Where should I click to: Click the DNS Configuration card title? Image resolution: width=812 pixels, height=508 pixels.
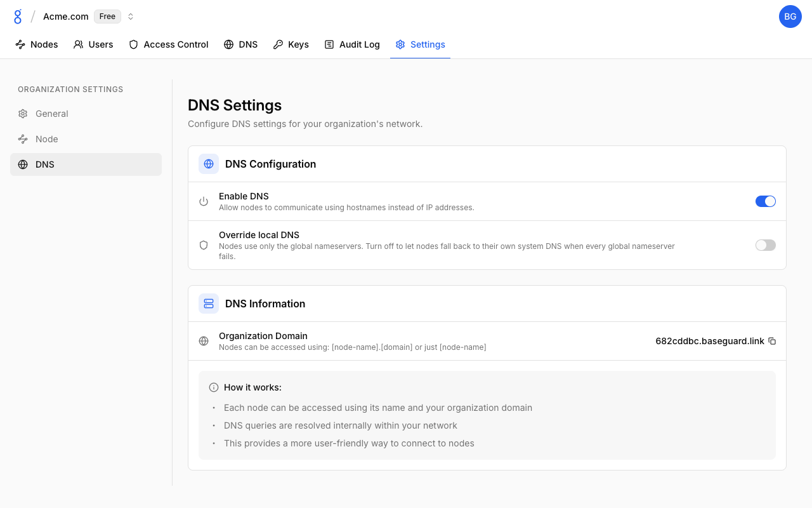pyautogui.click(x=270, y=164)
